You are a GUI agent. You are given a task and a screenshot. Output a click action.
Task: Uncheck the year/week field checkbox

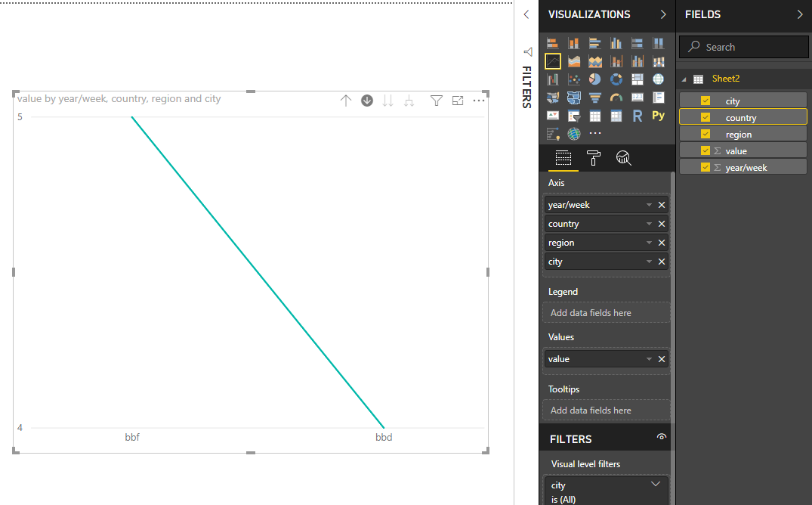point(705,167)
